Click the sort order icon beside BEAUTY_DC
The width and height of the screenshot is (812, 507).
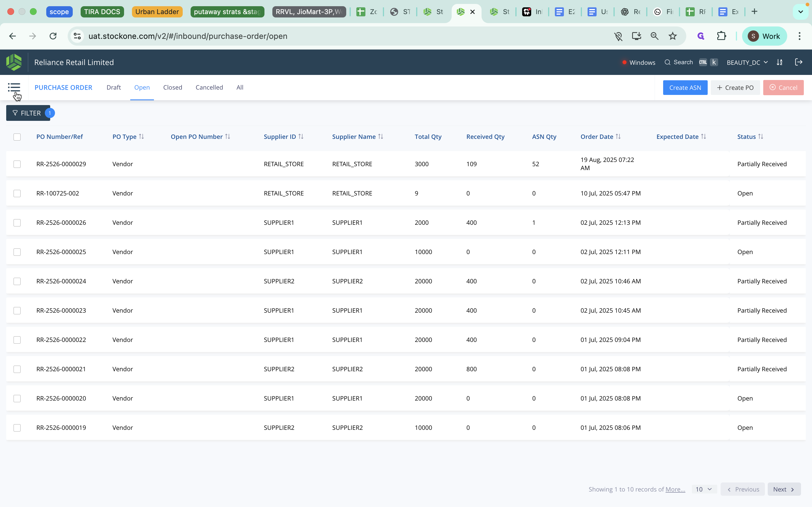pyautogui.click(x=780, y=62)
